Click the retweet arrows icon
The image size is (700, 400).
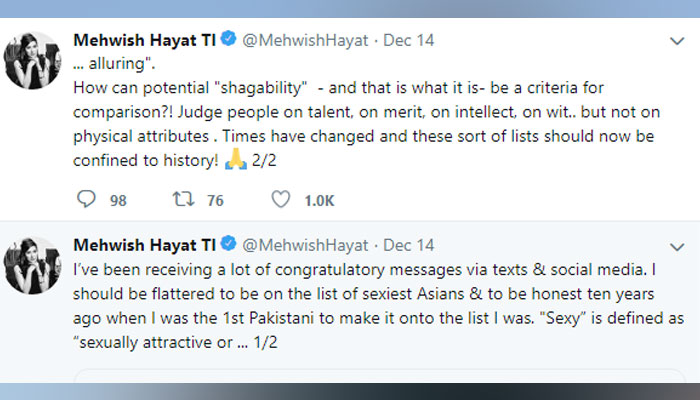pyautogui.click(x=183, y=199)
